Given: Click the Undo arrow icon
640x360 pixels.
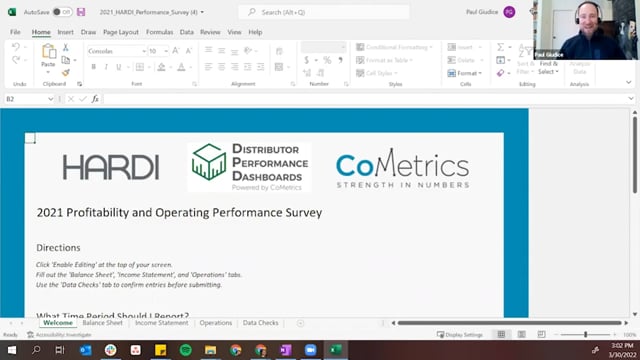Looking at the screenshot, I should [16, 47].
